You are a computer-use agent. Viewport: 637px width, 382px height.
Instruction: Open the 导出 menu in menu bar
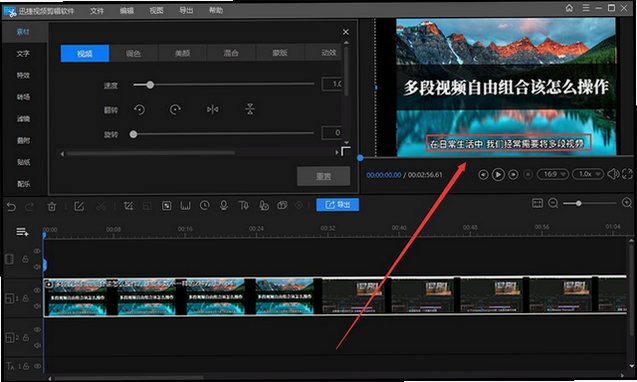tap(186, 11)
